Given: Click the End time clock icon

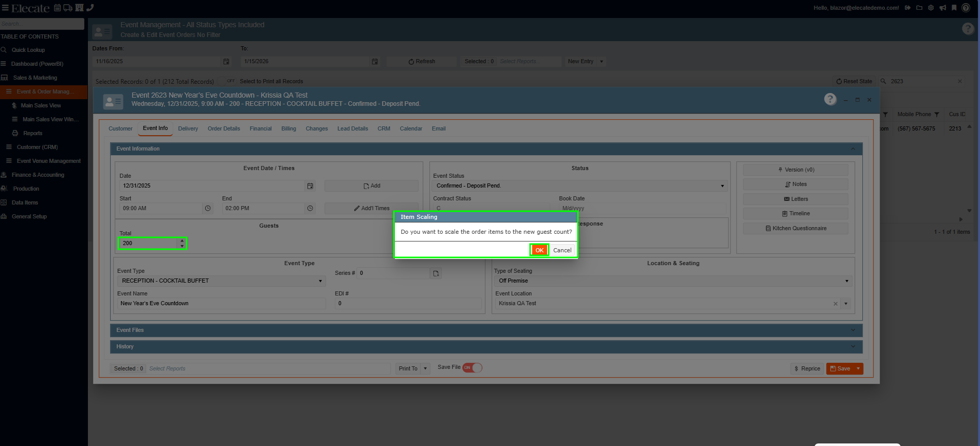Looking at the screenshot, I should [x=310, y=209].
